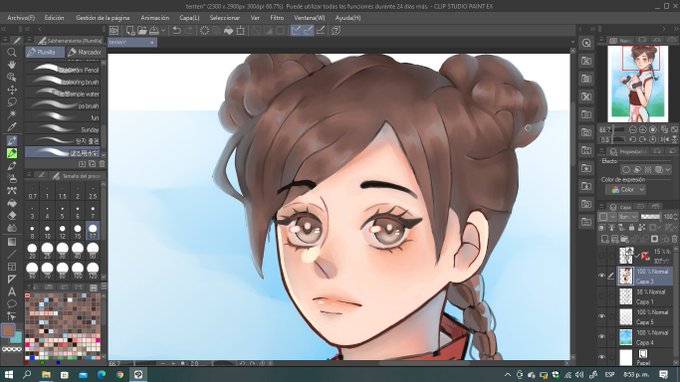The width and height of the screenshot is (680, 382).
Task: Click the Navigator canvas thumbnail
Action: click(638, 84)
